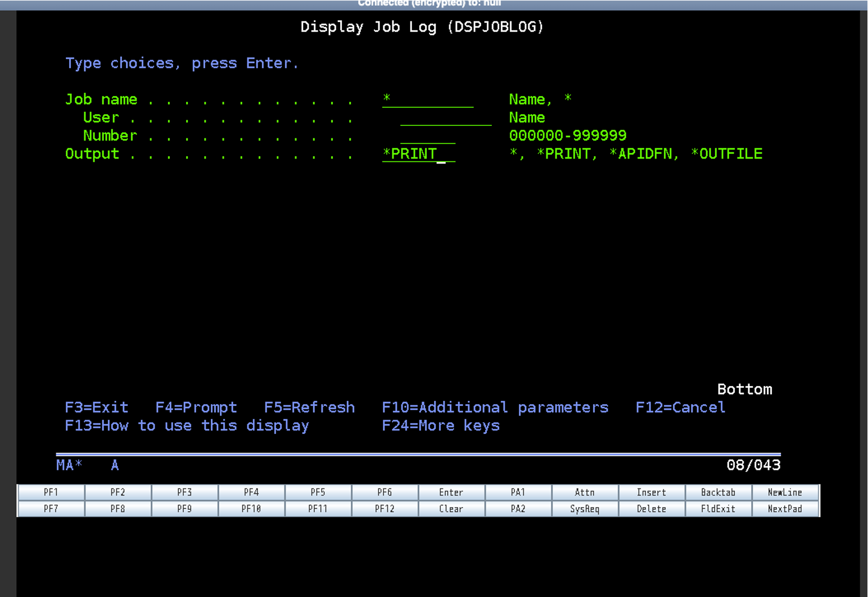Click the Backtab keypad button

718,492
